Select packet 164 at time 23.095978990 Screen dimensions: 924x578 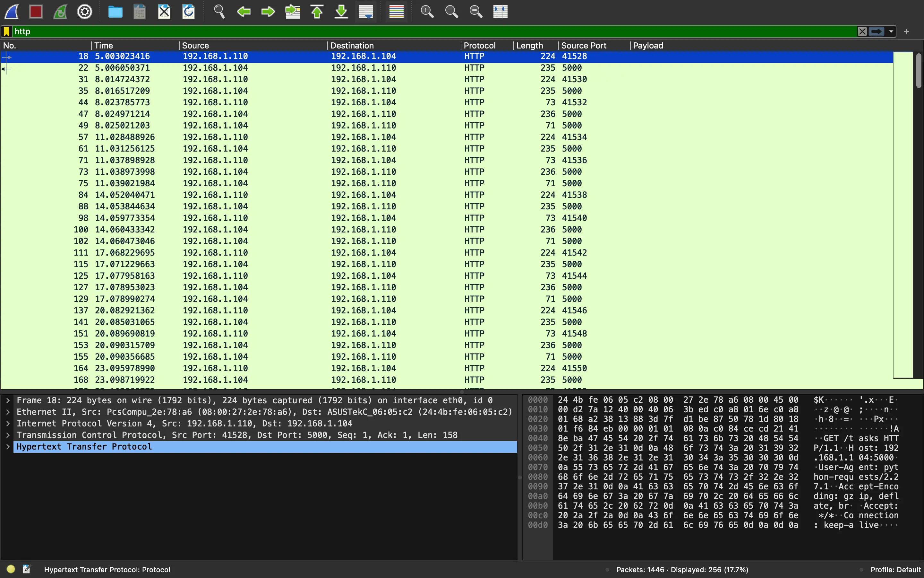(447, 368)
